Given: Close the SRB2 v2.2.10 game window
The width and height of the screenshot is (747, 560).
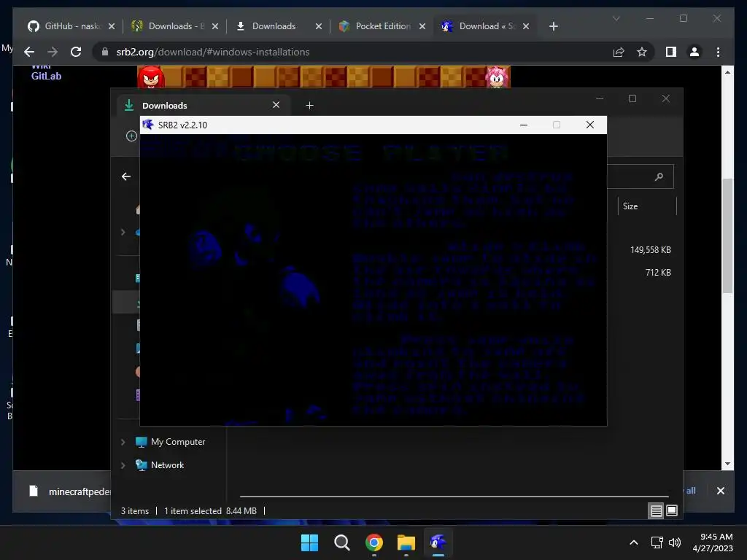Looking at the screenshot, I should click(589, 125).
